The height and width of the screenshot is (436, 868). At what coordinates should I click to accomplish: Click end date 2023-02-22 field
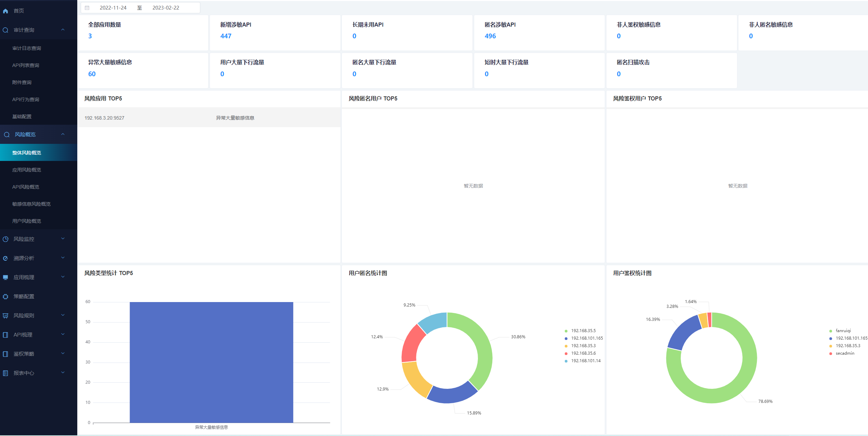(x=166, y=8)
